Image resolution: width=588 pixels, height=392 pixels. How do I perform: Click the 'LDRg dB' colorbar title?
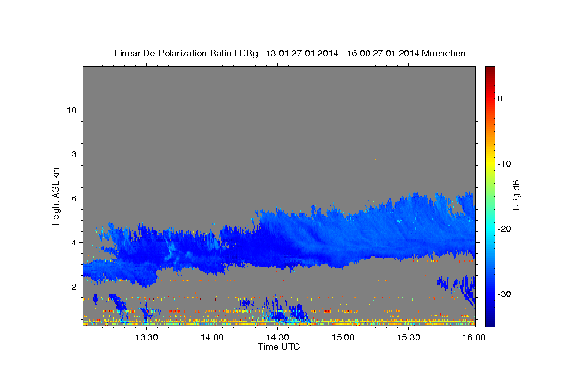pyautogui.click(x=516, y=197)
